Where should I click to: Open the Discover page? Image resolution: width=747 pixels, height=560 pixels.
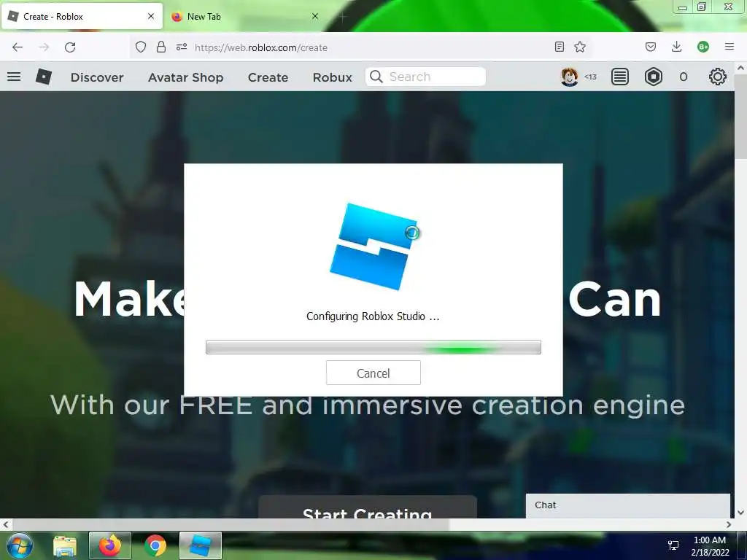pyautogui.click(x=97, y=77)
